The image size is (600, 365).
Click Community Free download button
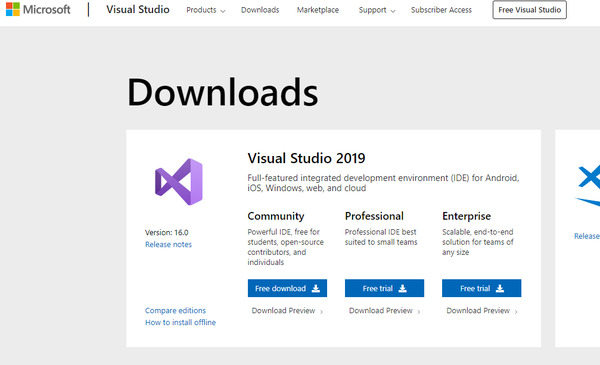pos(287,288)
